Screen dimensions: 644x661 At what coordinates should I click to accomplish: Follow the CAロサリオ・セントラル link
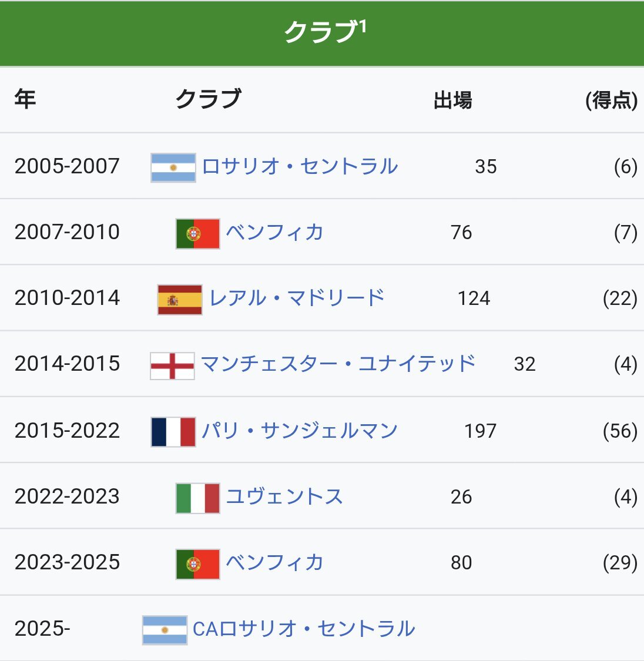304,629
